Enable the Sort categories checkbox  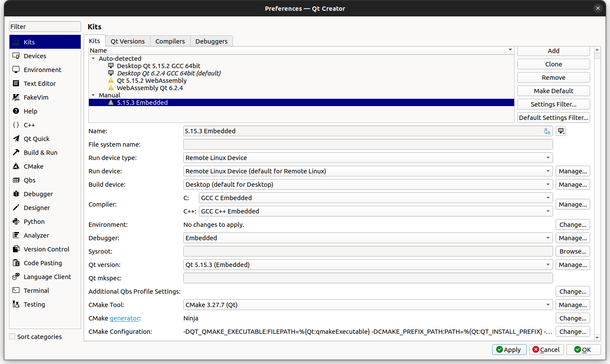point(12,336)
